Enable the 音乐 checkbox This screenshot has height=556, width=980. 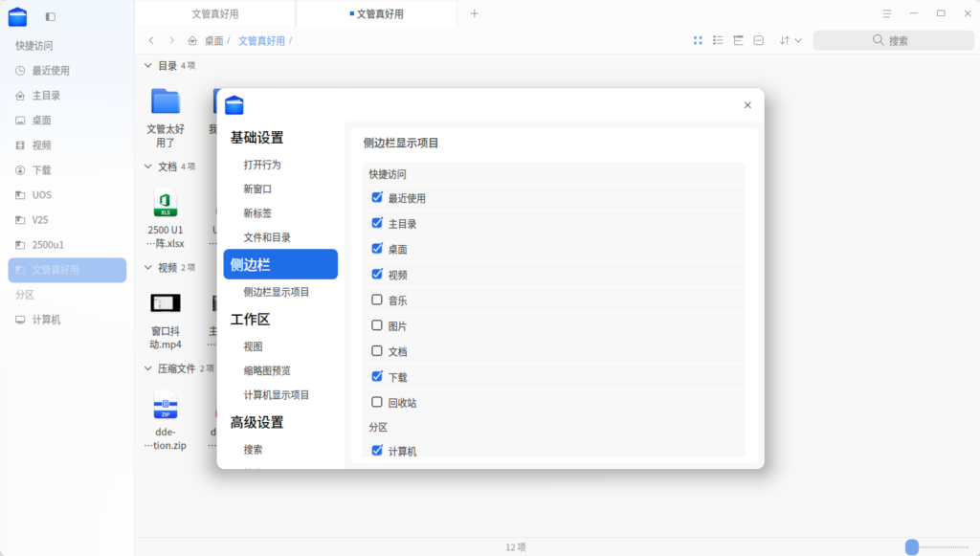pyautogui.click(x=377, y=300)
